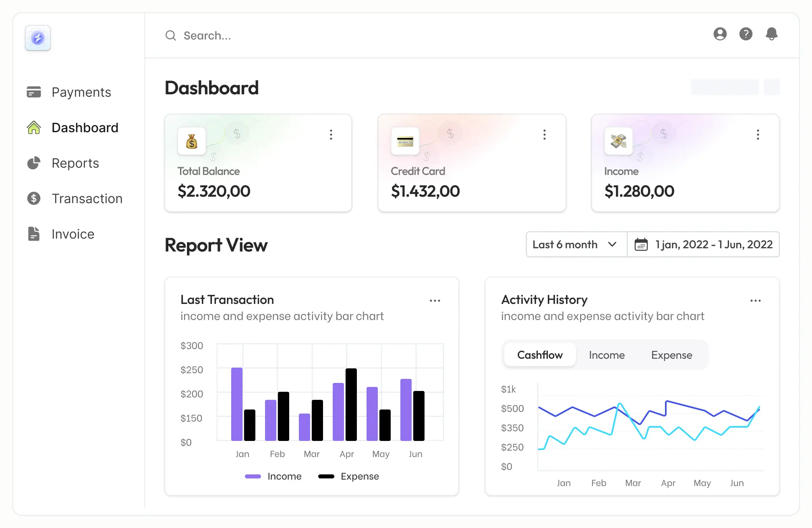Image resolution: width=812 pixels, height=528 pixels.
Task: Switch chart to Income view
Action: (x=607, y=355)
